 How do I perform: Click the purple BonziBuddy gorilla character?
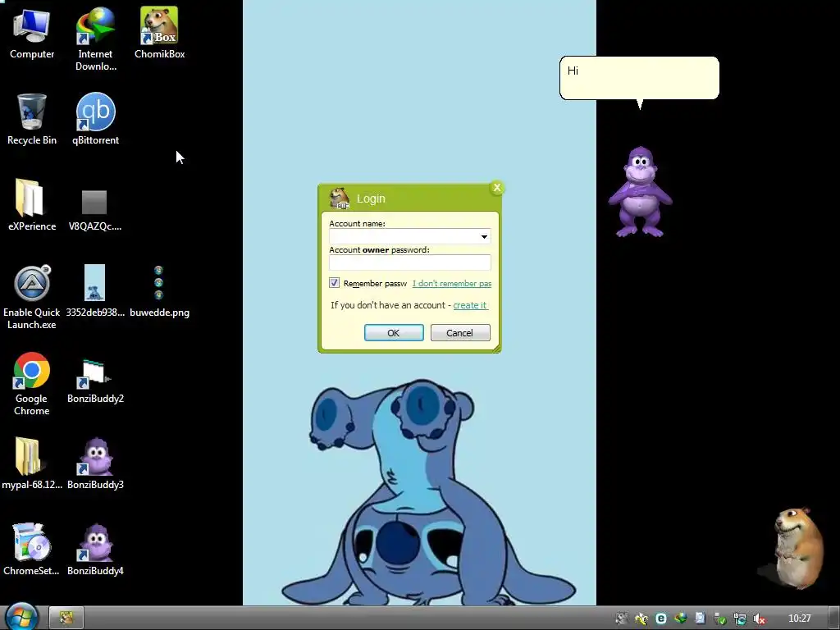point(640,192)
